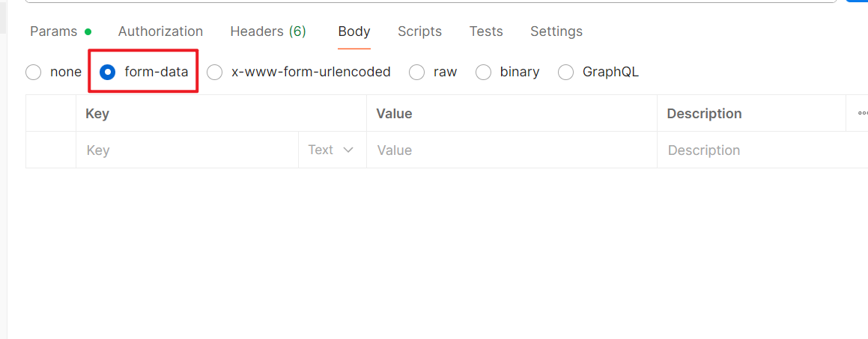This screenshot has height=339, width=868.
Task: Go to the Tests tab
Action: pyautogui.click(x=486, y=31)
